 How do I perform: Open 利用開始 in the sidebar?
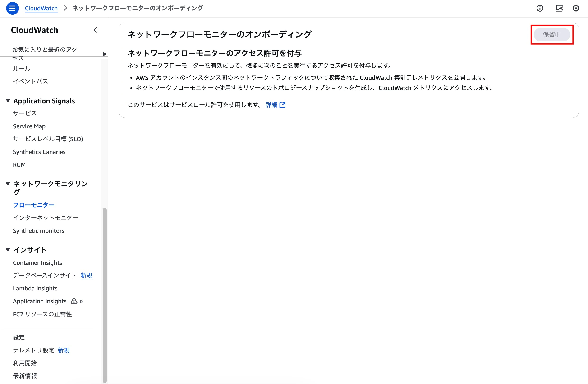click(25, 363)
